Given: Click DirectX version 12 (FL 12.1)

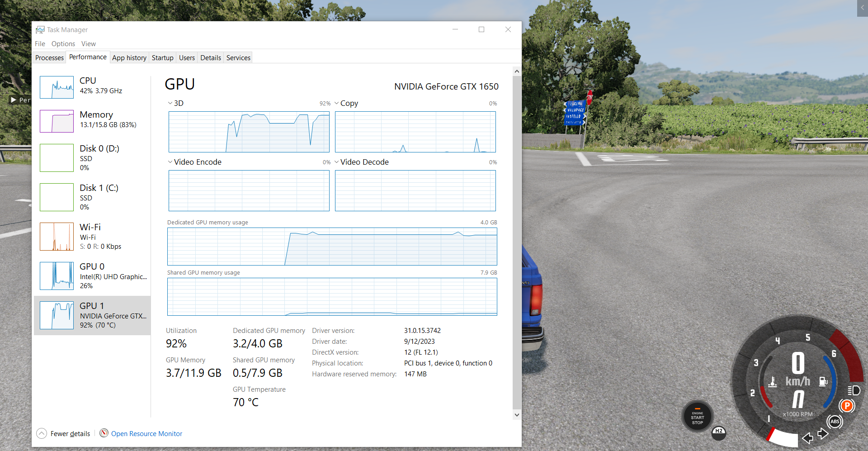Looking at the screenshot, I should tap(421, 352).
